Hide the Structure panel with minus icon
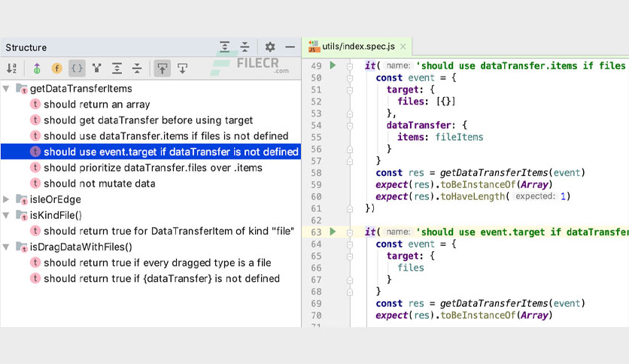Viewport: 629px width, 364px height. (290, 47)
